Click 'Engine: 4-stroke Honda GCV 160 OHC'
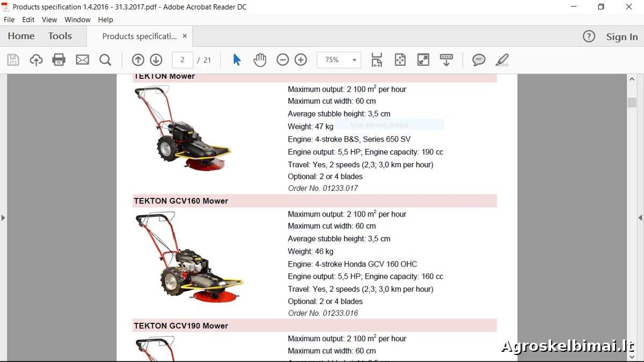This screenshot has height=362, width=644. pos(353,264)
